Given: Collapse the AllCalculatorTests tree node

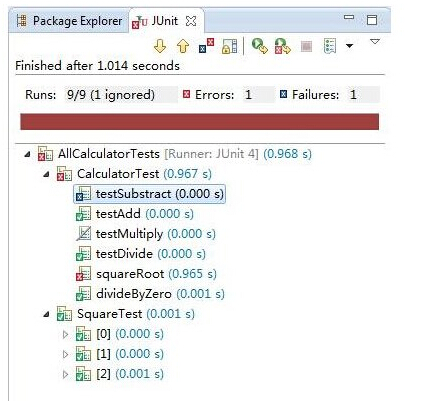Looking at the screenshot, I should click(28, 154).
